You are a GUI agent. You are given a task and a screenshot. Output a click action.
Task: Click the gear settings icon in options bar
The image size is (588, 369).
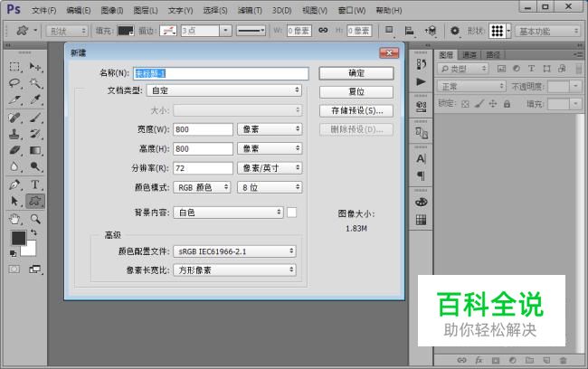coord(454,31)
